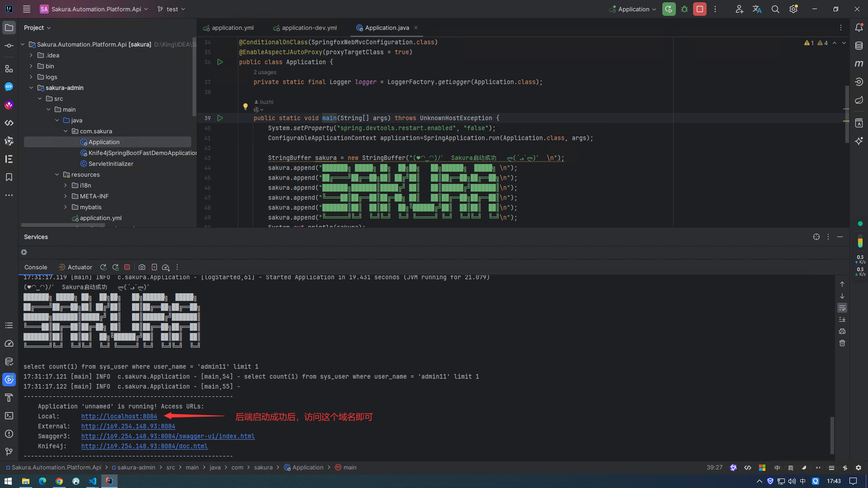Show more tool windows ellipsis
This screenshot has height=488, width=868.
9,195
